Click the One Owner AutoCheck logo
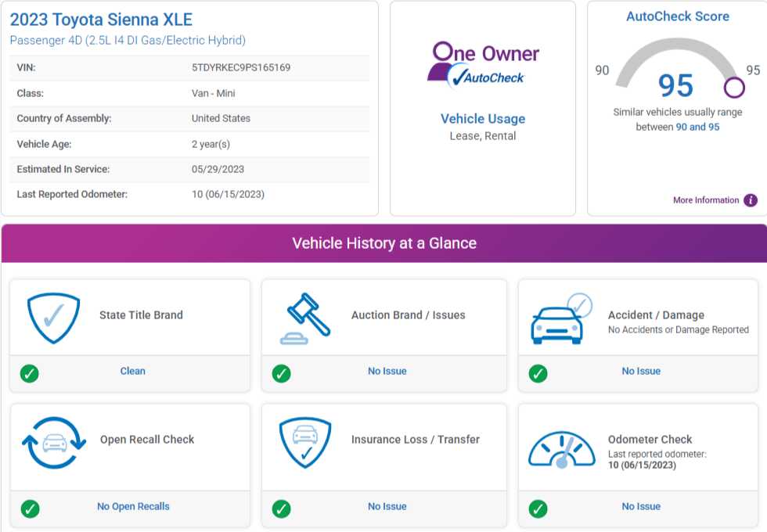 [483, 64]
